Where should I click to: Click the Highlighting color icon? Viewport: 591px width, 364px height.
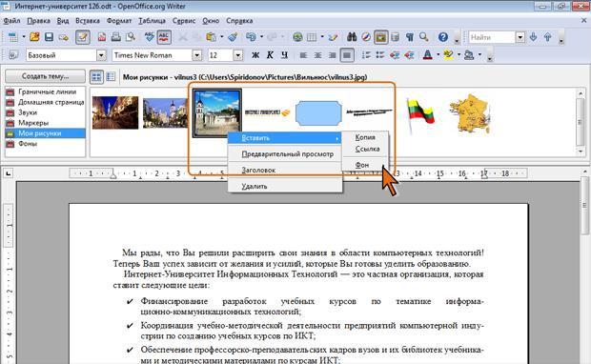449,55
